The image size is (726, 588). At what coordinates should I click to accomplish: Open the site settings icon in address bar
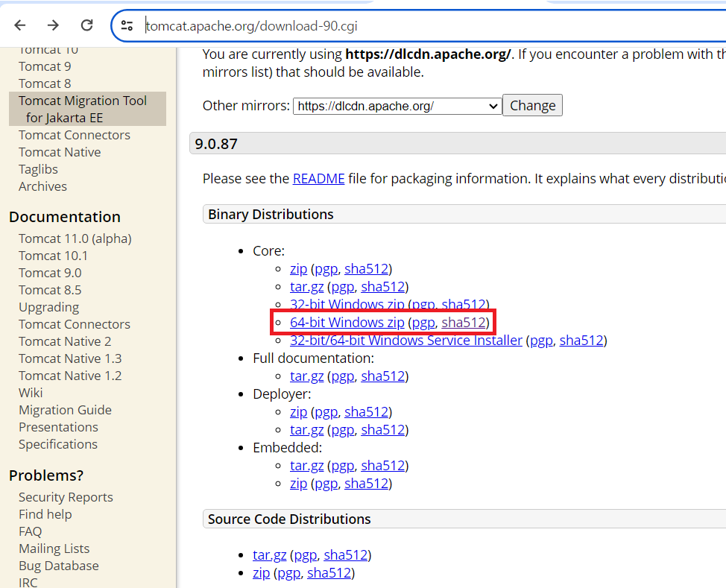(127, 24)
